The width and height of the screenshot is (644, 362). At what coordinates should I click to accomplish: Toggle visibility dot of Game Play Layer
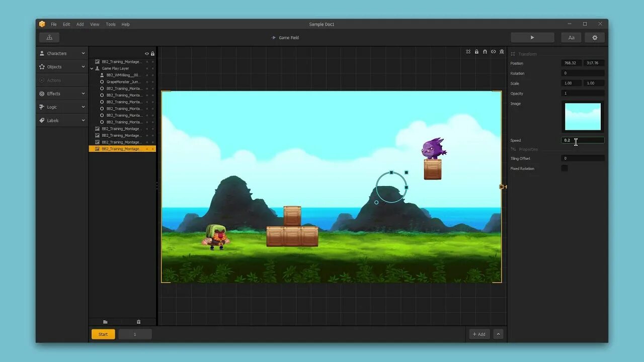[147, 68]
